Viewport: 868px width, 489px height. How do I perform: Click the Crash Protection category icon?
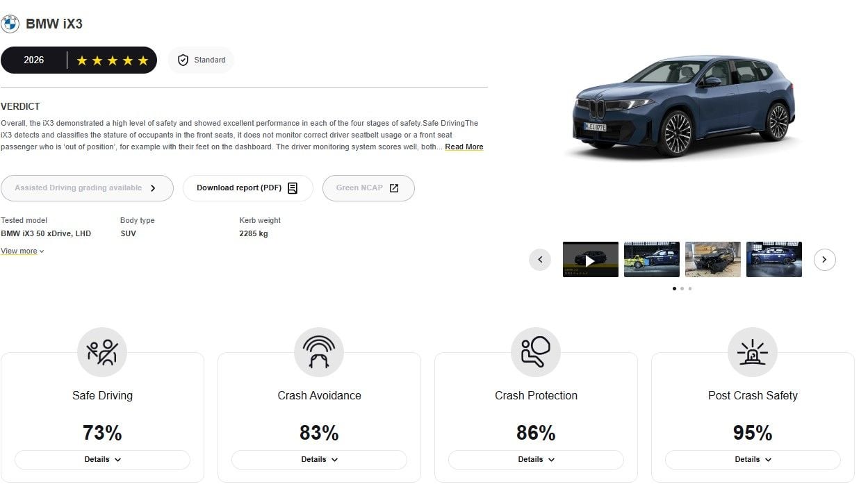click(536, 352)
